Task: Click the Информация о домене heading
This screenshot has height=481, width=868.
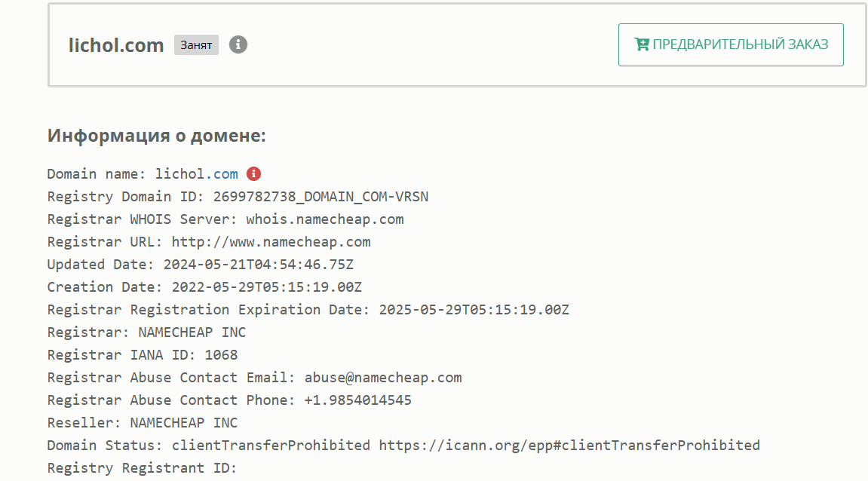Action: click(x=157, y=136)
